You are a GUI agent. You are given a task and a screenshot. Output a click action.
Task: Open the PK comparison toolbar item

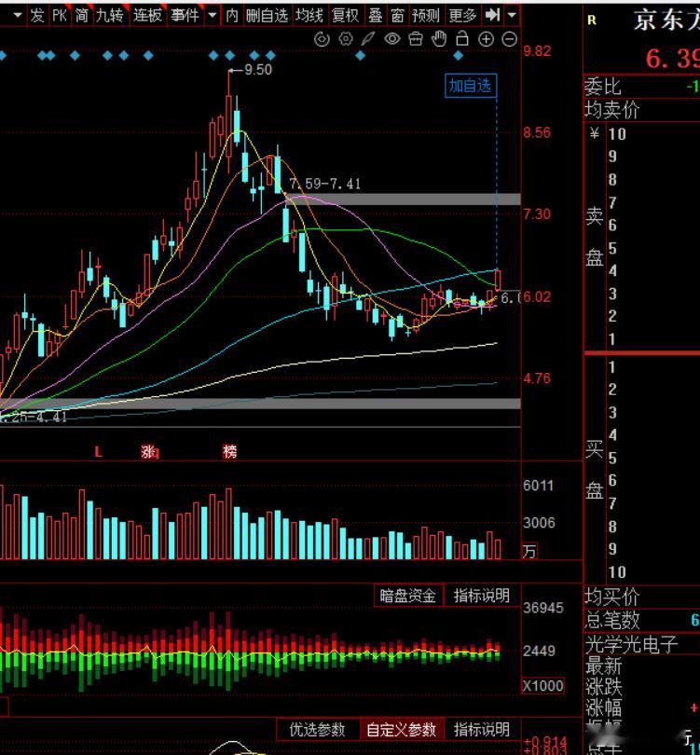[60, 16]
